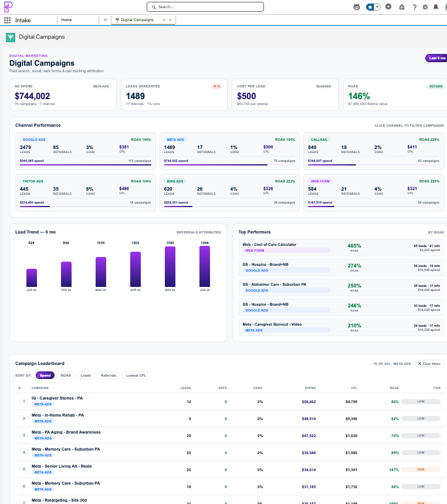The image size is (447, 504).
Task: Click the Digital Campaigns green page icon
Action: pos(11,38)
